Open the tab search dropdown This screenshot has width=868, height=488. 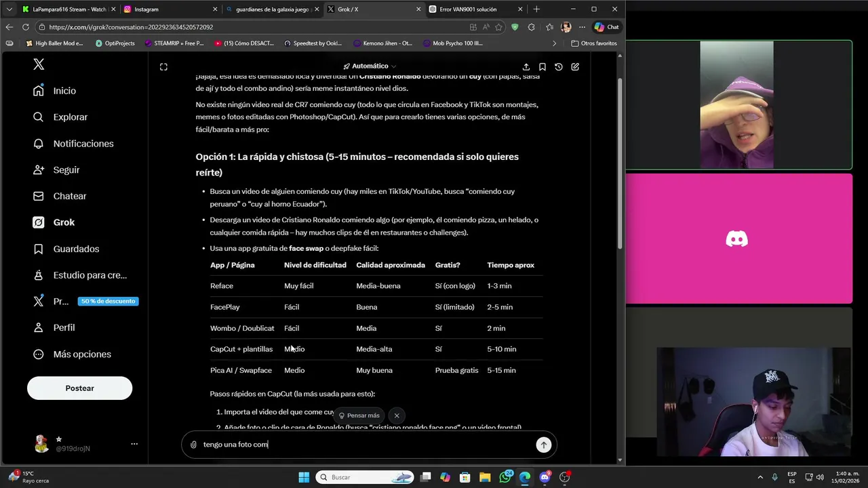9,9
